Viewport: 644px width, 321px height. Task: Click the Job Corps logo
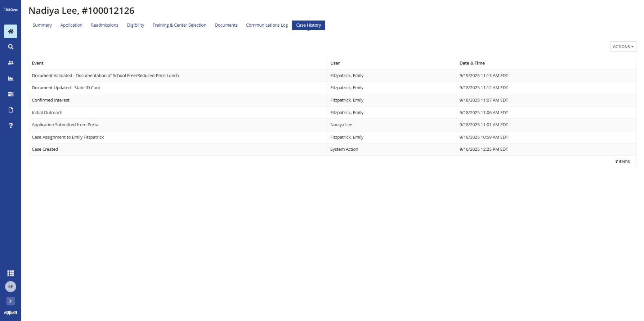pos(10,10)
